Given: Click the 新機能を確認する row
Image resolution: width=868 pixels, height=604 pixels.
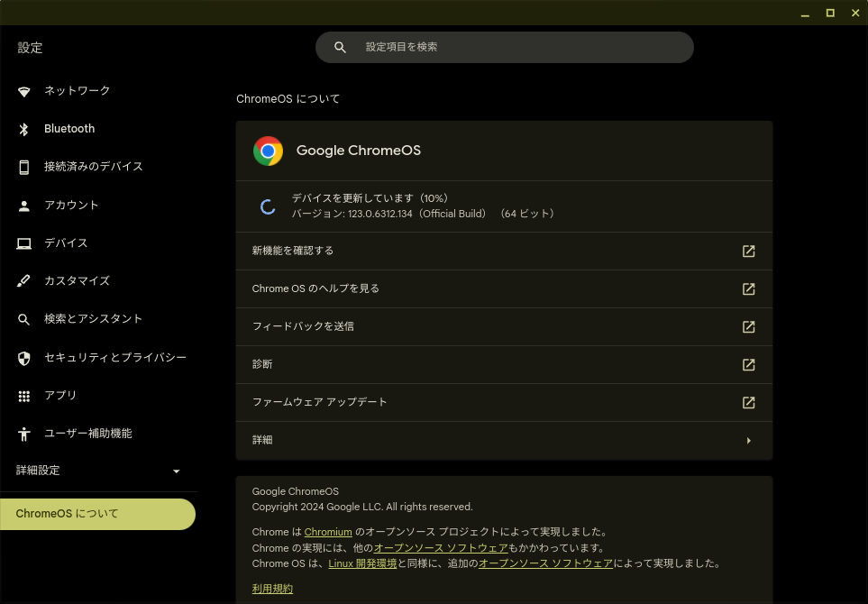Looking at the screenshot, I should (504, 251).
